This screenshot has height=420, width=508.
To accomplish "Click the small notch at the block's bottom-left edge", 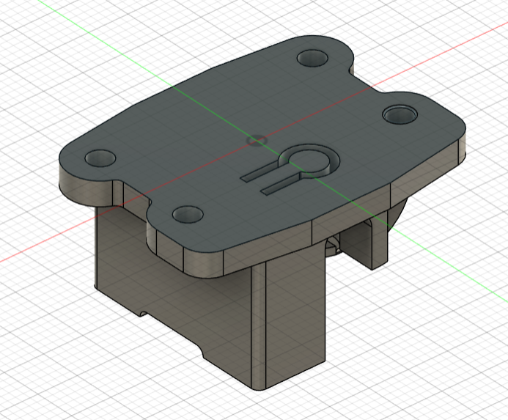I will point(142,313).
